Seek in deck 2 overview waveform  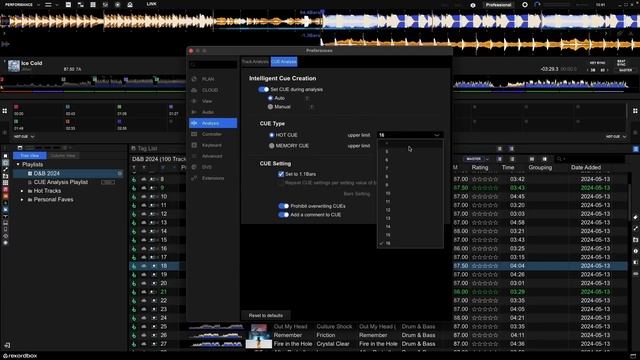[541, 83]
